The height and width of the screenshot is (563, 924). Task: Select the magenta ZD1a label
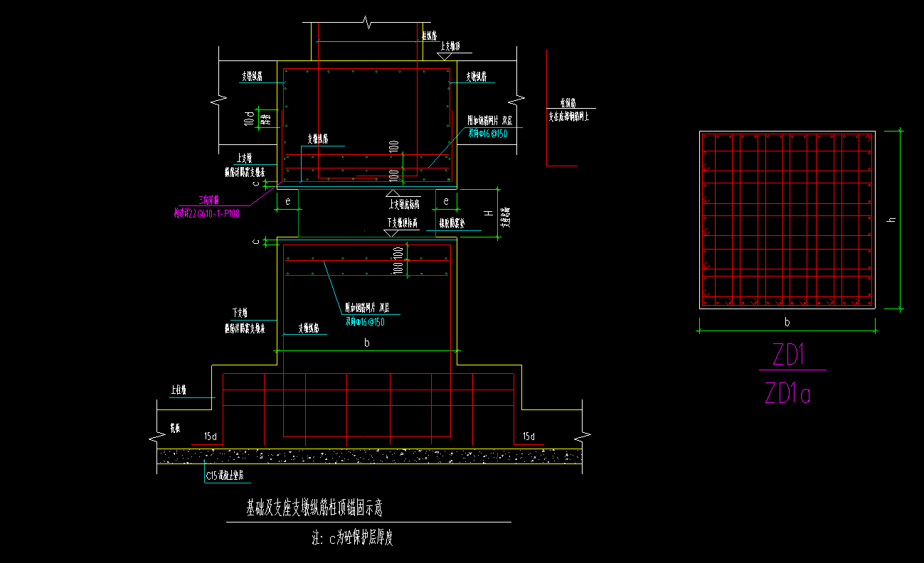[x=787, y=393]
